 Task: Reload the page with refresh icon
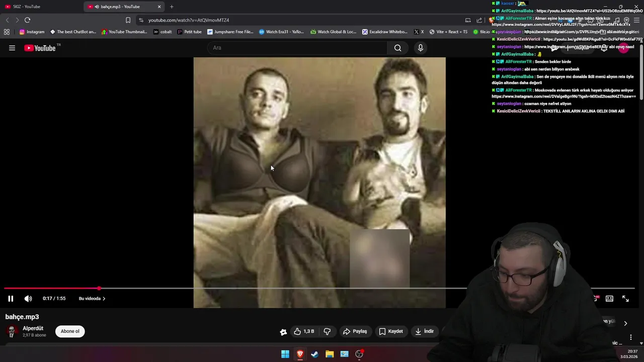[x=27, y=20]
